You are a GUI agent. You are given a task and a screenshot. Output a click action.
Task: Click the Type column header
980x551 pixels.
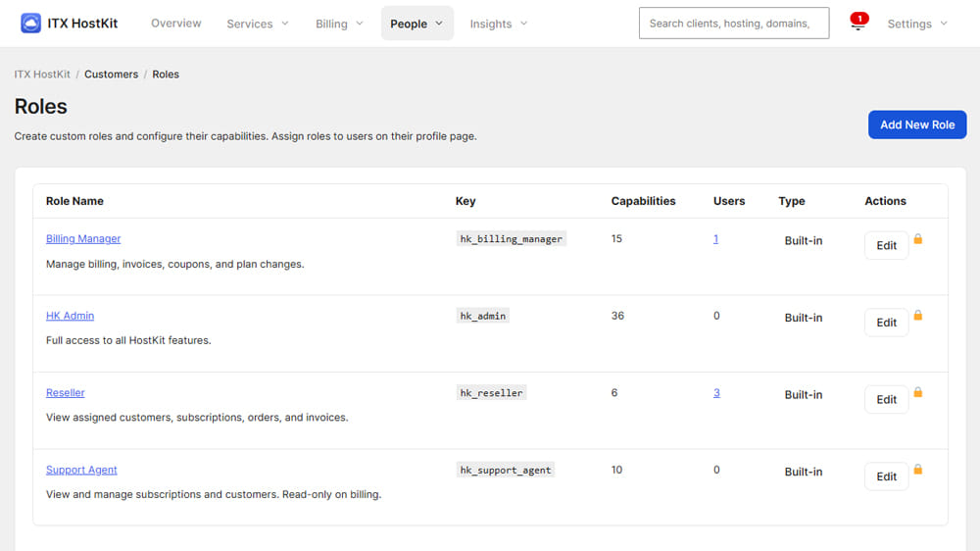(791, 201)
